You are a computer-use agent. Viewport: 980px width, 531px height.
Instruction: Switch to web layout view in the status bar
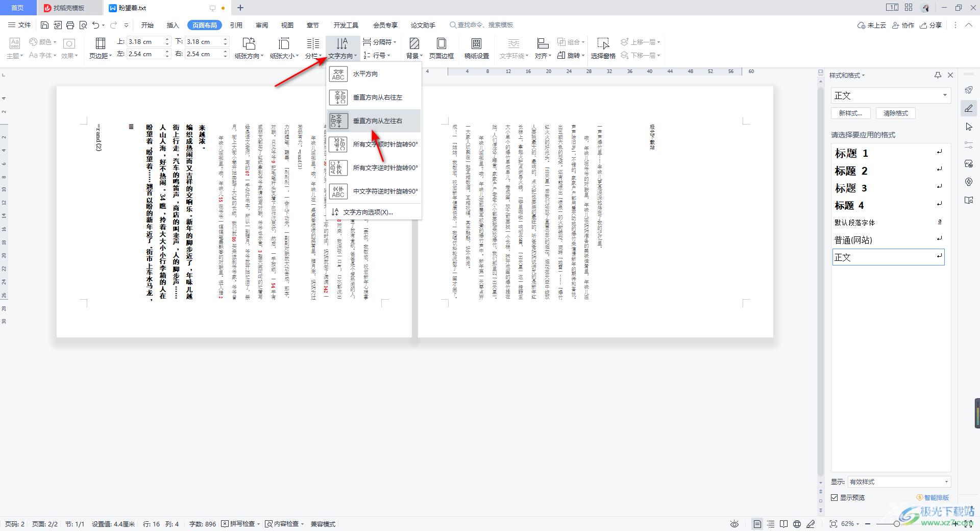797,524
